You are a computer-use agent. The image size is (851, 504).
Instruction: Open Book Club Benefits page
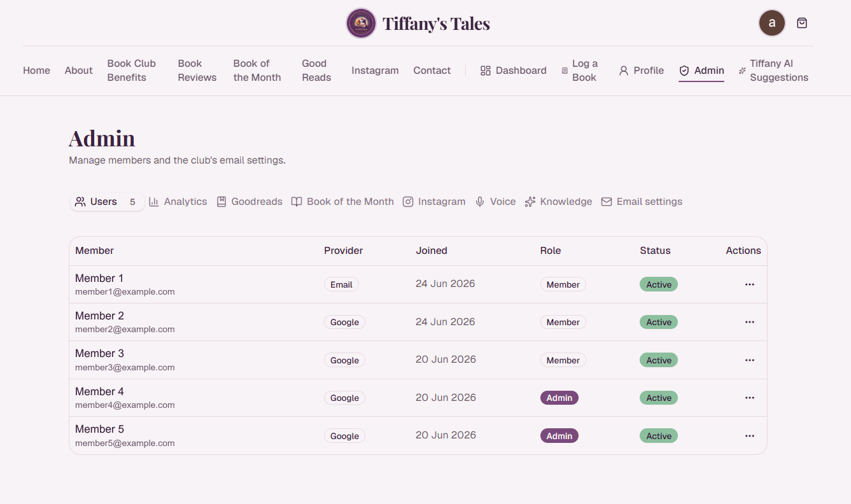(132, 71)
